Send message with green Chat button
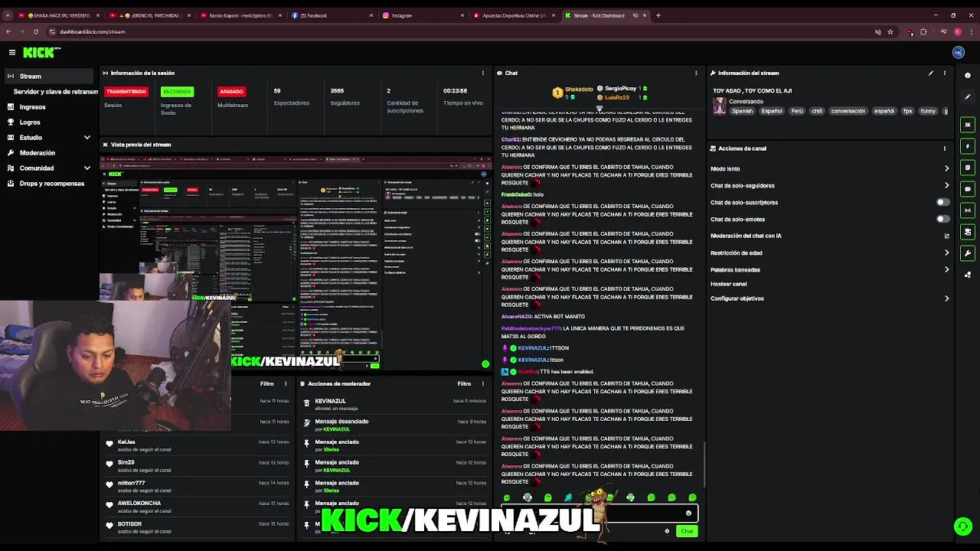The height and width of the screenshot is (551, 980). coord(687,531)
